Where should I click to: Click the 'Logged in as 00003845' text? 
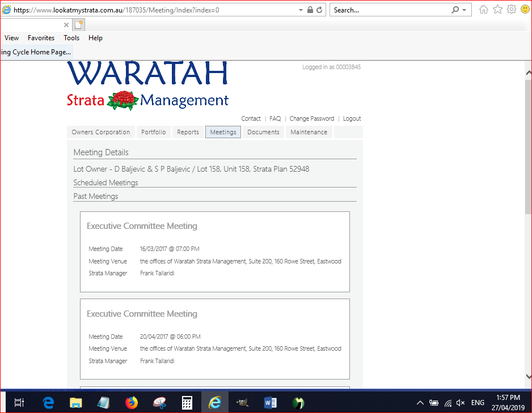pyautogui.click(x=331, y=67)
